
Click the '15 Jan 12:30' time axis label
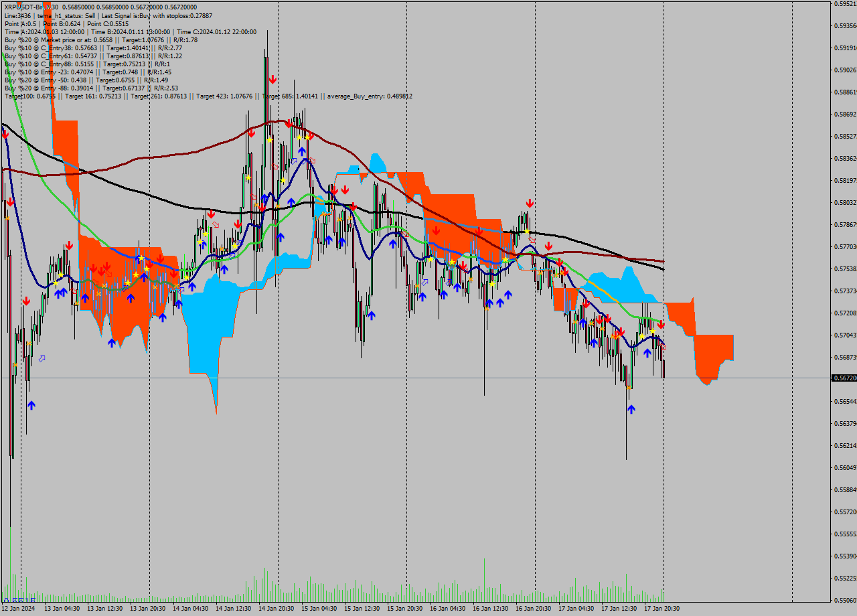pyautogui.click(x=362, y=609)
